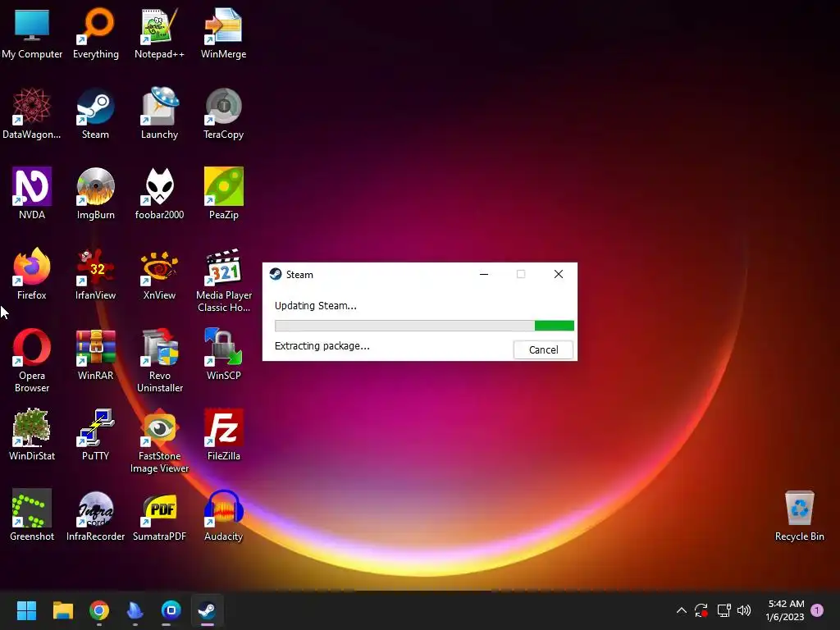Open the Windows Start menu

[26, 610]
